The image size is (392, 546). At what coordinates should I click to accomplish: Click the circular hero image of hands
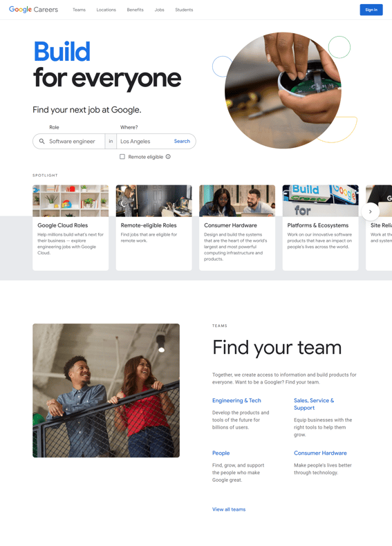point(283,91)
